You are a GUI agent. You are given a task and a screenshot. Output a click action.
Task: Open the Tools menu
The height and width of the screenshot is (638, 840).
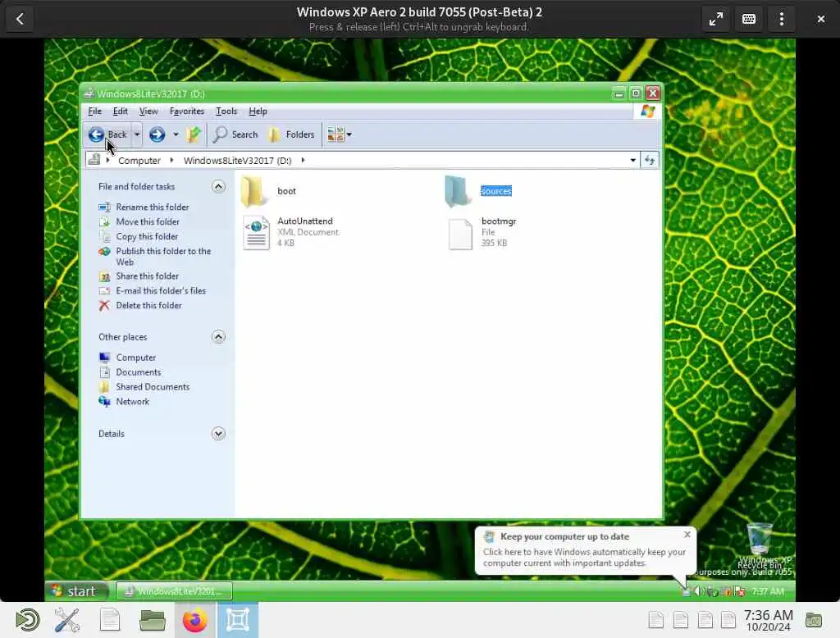[x=226, y=111]
